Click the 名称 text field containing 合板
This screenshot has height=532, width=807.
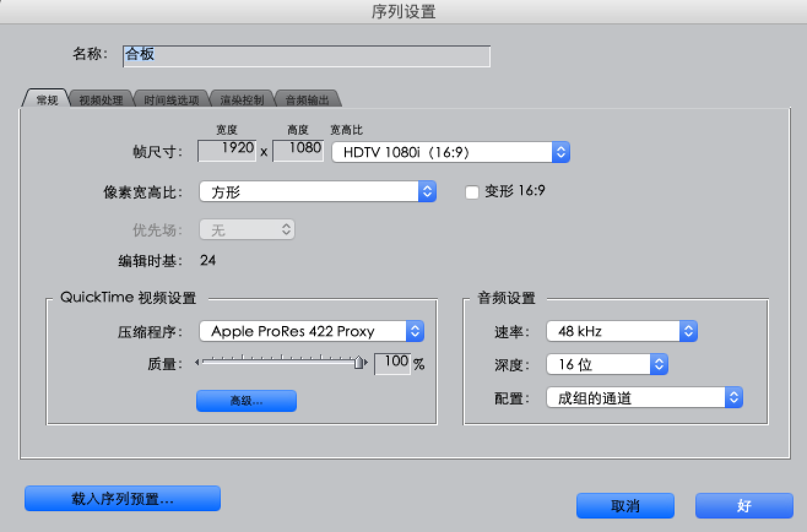click(306, 55)
